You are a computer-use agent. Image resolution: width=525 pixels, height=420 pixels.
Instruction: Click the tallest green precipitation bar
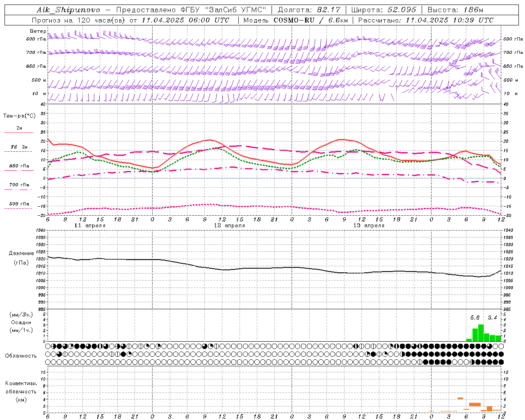[481, 333]
